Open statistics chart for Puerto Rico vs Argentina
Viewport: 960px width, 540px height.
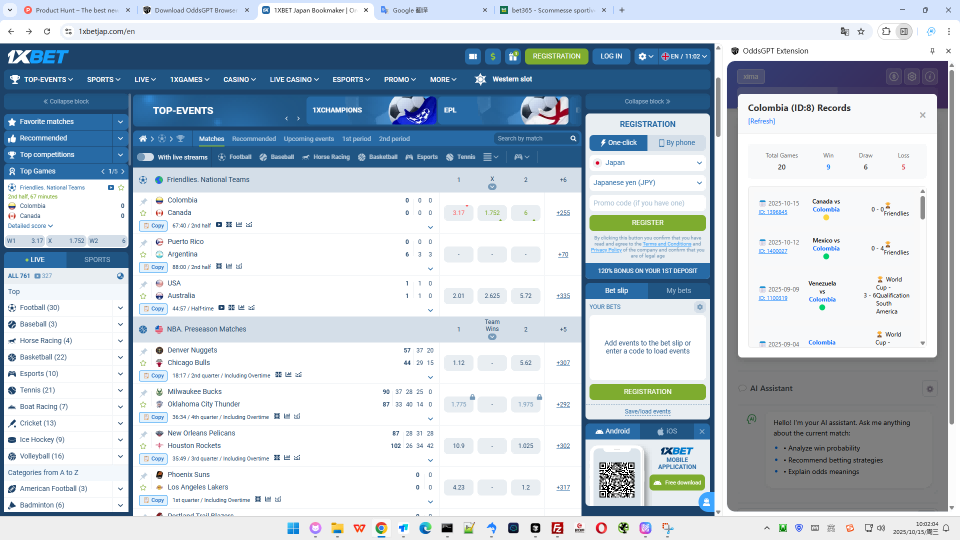click(229, 266)
